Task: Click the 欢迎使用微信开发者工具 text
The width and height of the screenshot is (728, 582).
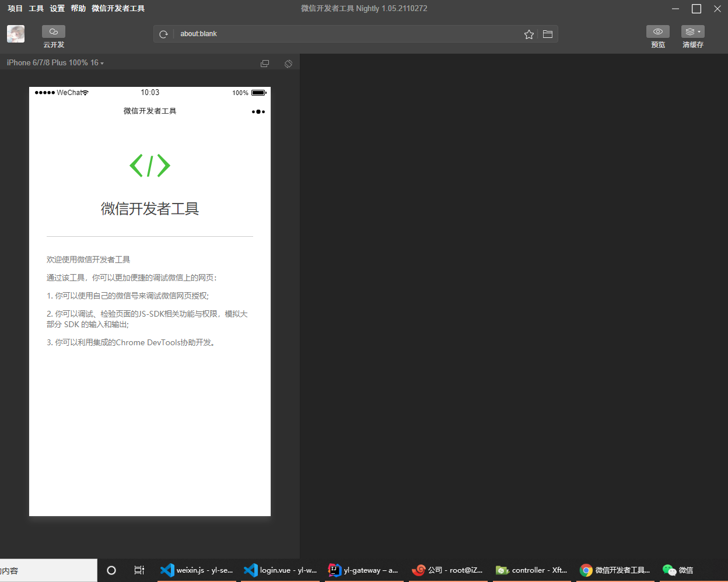Action: click(x=89, y=260)
